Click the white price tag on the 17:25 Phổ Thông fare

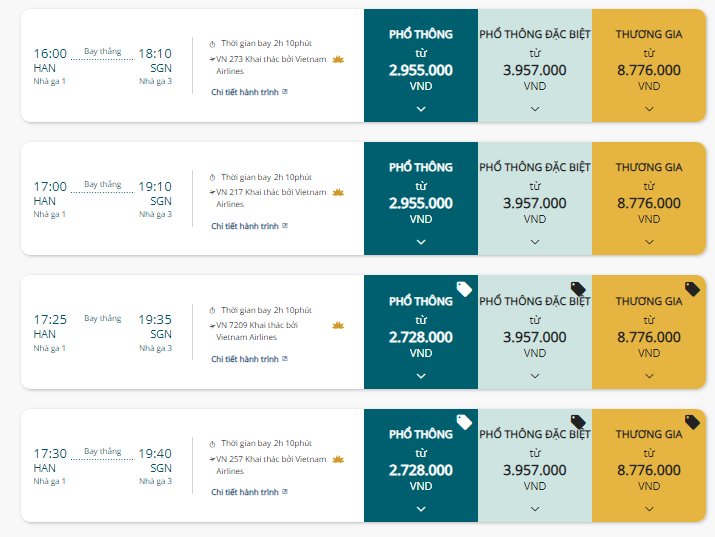pyautogui.click(x=464, y=289)
